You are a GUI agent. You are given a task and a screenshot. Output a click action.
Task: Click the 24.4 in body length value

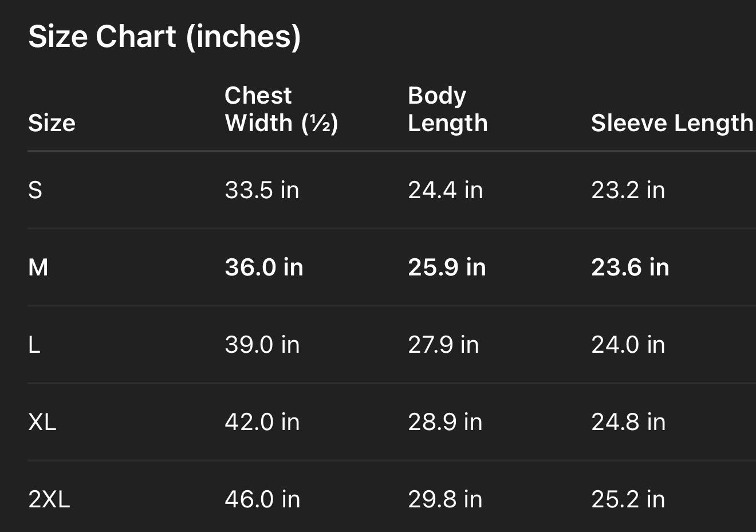coord(445,190)
